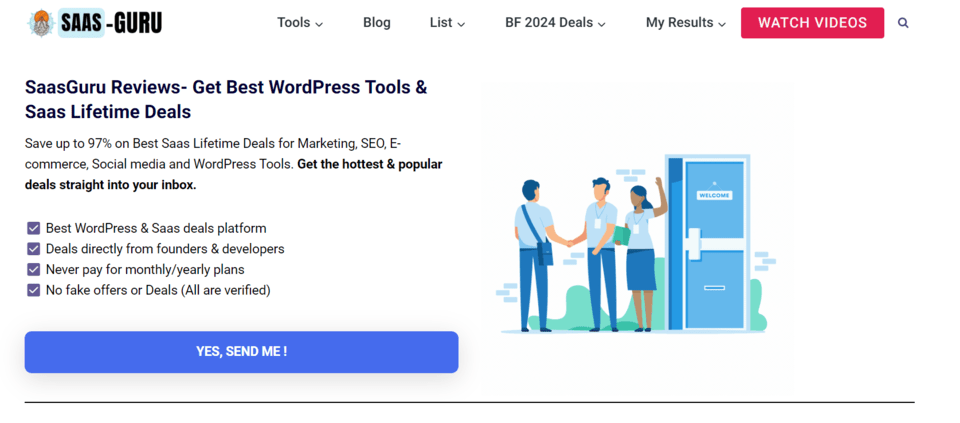Open the My Results menu label
Image resolution: width=960 pixels, height=423 pixels.
tap(680, 23)
